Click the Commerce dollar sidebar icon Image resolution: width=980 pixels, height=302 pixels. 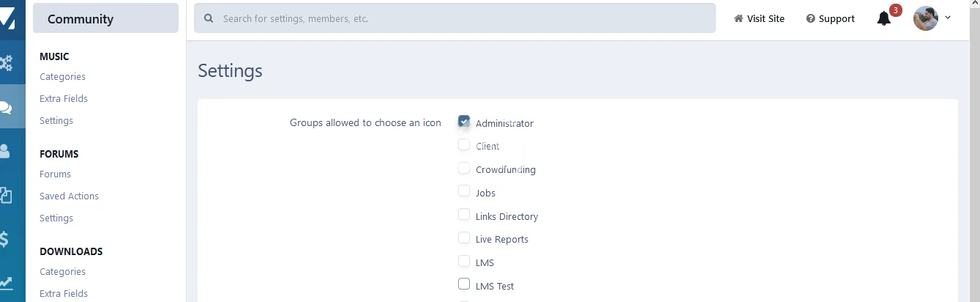[x=4, y=239]
